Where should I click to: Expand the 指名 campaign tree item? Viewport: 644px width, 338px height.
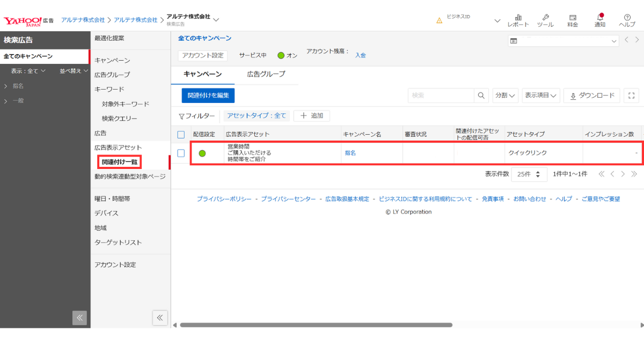(5, 86)
